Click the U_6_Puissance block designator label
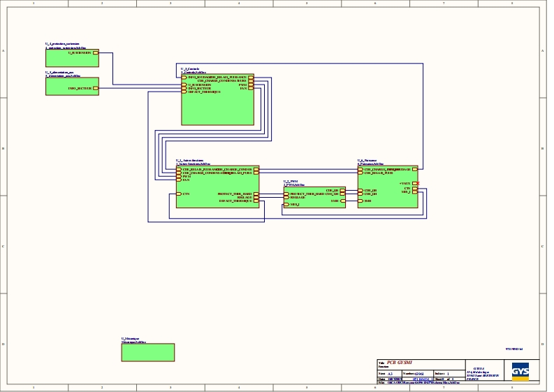Image resolution: width=554 pixels, height=392 pixels. [367, 160]
